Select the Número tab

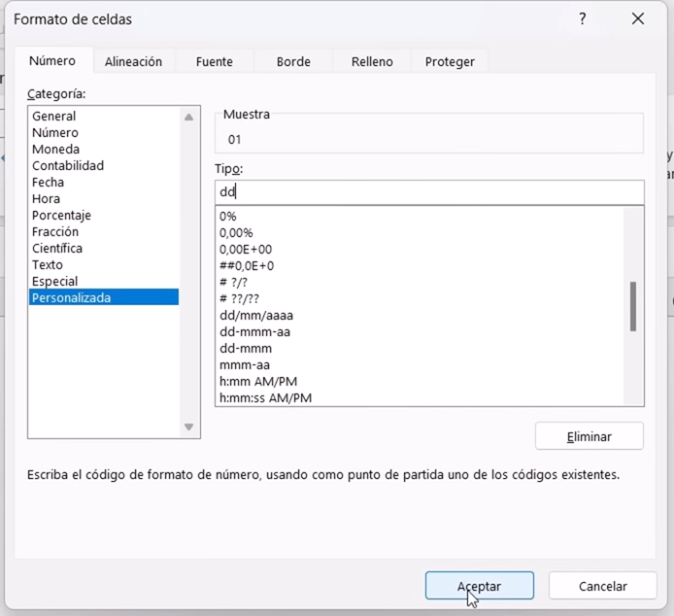[52, 60]
